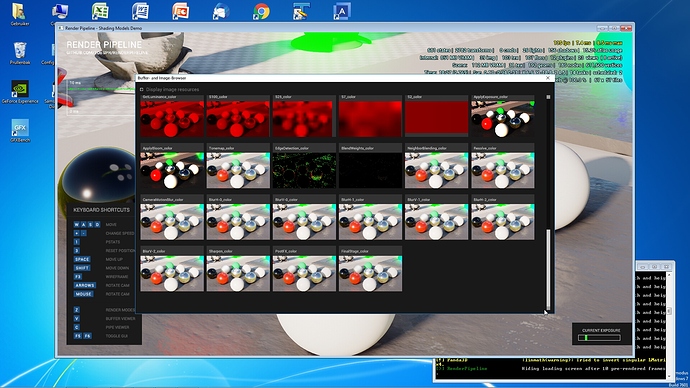The height and width of the screenshot is (388, 690).
Task: Click the Buffer browser vertical scrollbar handle
Action: pyautogui.click(x=548, y=268)
